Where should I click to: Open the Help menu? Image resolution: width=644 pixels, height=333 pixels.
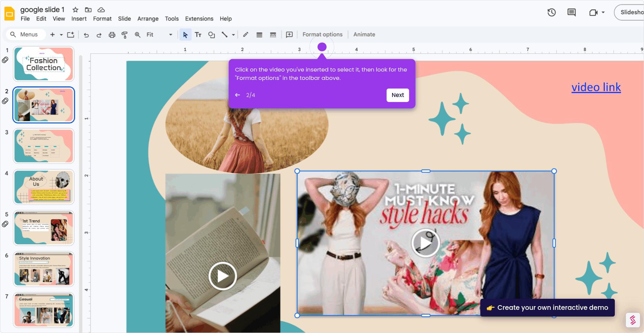[226, 19]
